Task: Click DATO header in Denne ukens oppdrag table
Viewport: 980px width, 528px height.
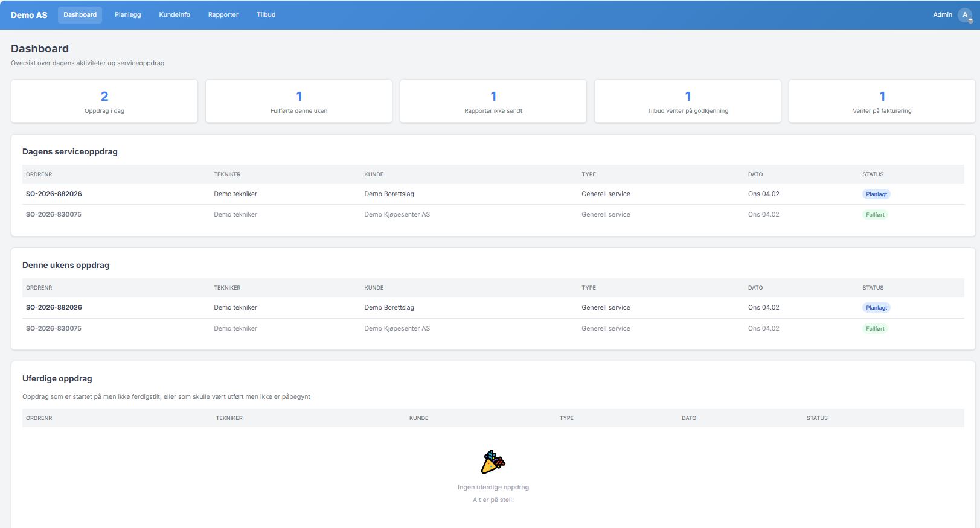Action: pyautogui.click(x=755, y=288)
